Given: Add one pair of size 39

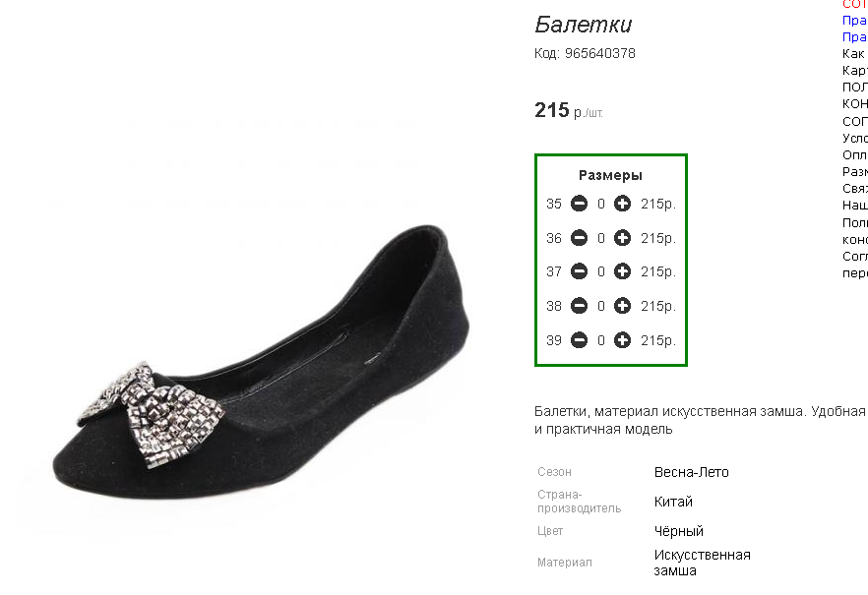Looking at the screenshot, I should tap(622, 340).
